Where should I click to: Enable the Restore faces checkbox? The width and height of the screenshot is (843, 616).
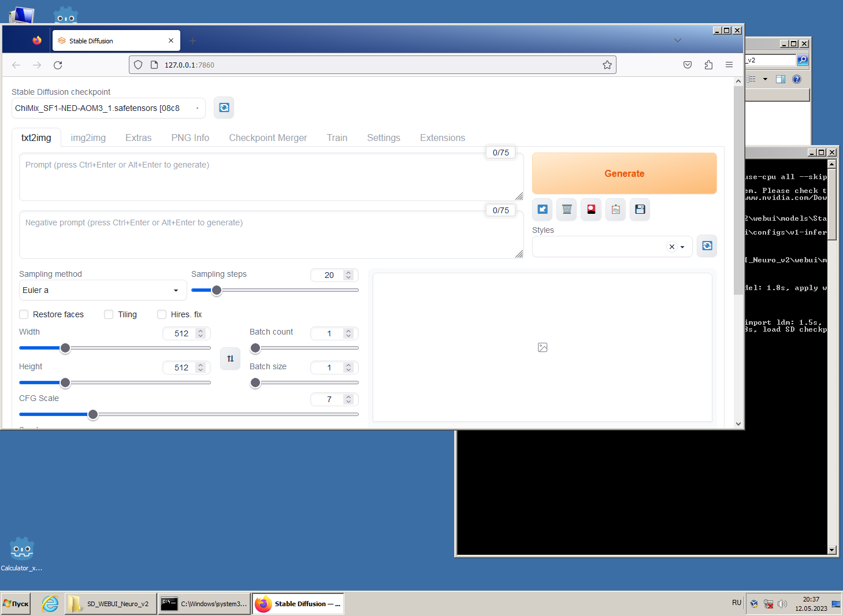pos(24,314)
